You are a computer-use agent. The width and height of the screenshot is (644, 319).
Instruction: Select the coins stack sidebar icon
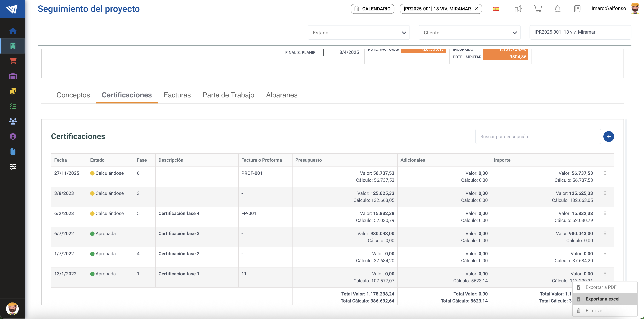click(13, 91)
